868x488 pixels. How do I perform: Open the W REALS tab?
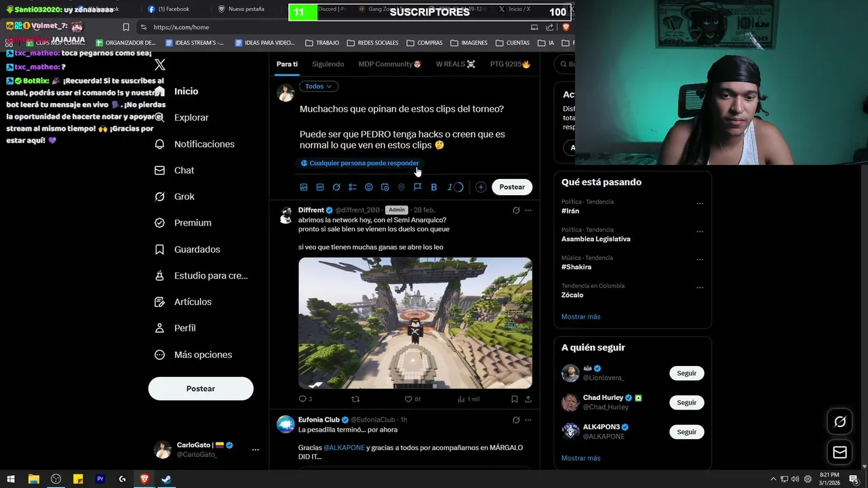[456, 64]
